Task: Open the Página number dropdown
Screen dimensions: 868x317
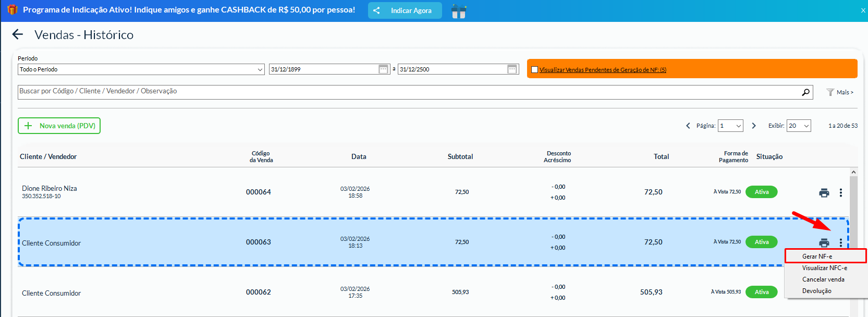Action: (x=730, y=126)
